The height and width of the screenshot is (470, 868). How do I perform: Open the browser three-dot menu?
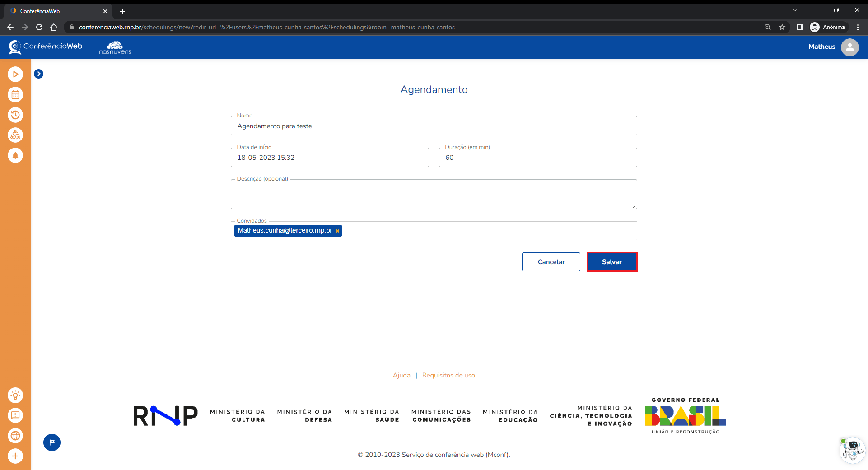pos(858,27)
